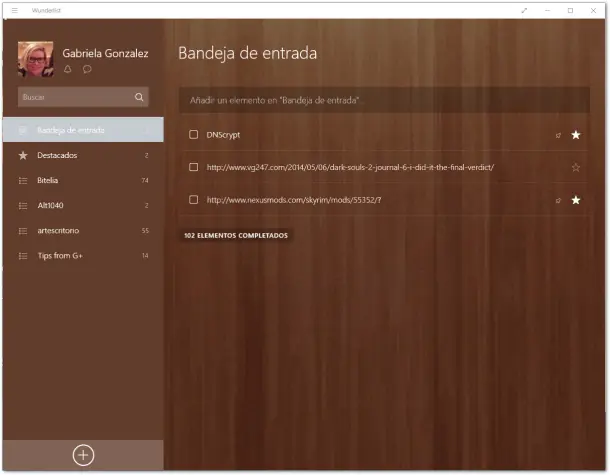Open the artescritorio list

[x=83, y=231]
